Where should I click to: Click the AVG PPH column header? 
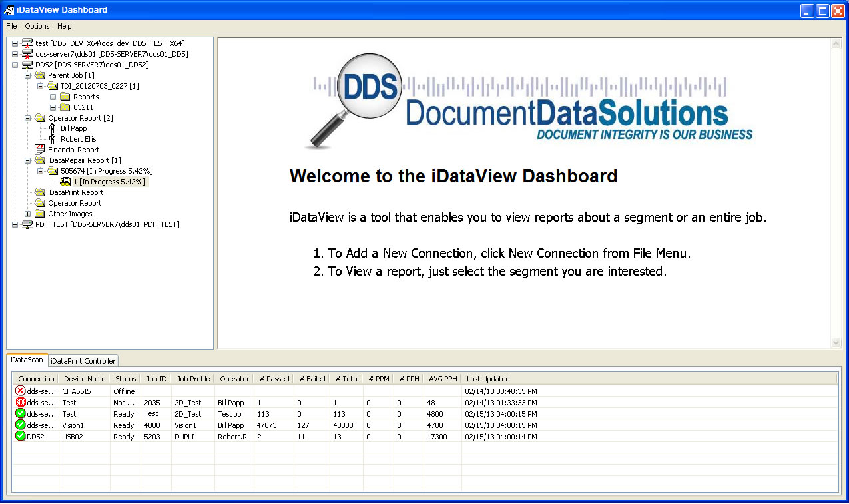443,379
